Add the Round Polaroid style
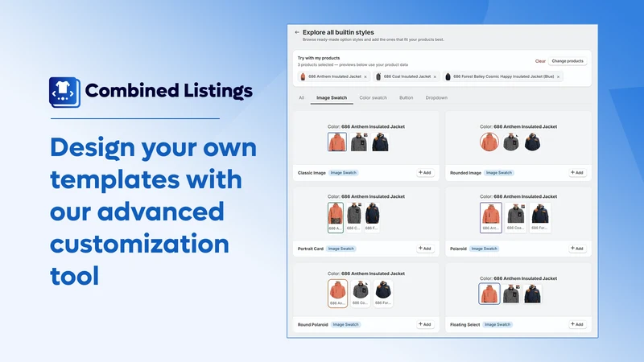This screenshot has width=644, height=362. [425, 325]
